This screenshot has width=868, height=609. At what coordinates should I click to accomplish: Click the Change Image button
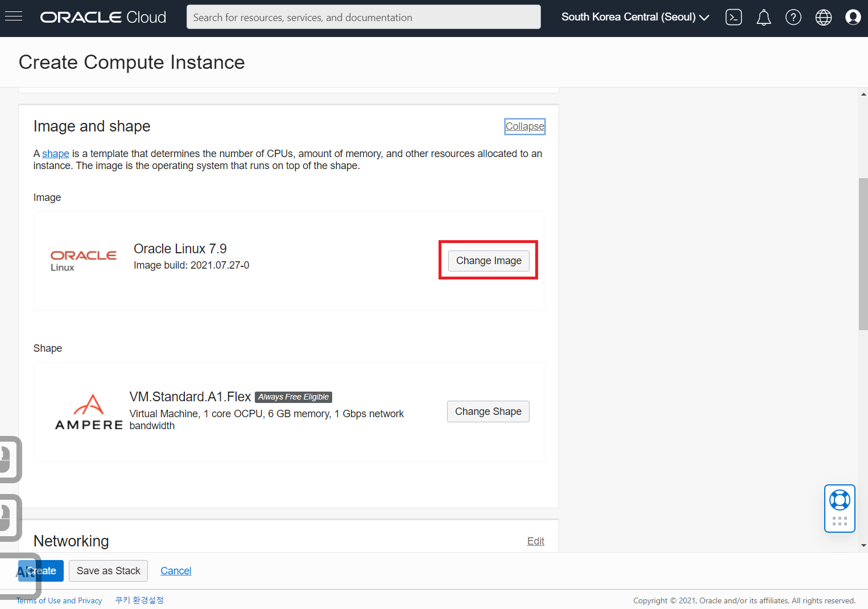(x=489, y=261)
